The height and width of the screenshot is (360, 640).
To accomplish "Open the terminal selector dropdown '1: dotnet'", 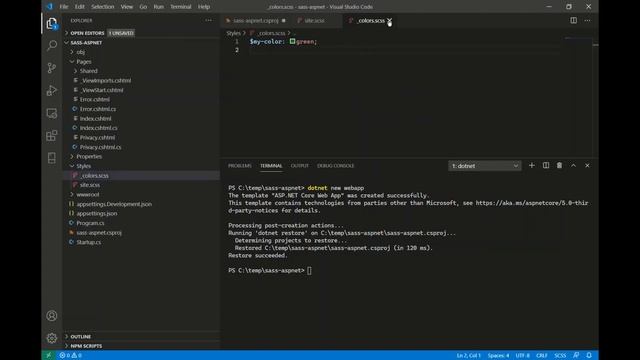I will 484,166.
